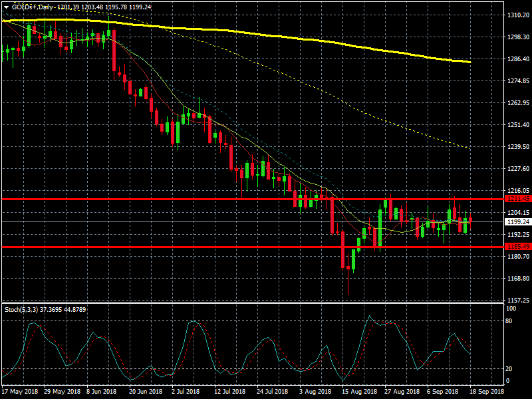This screenshot has width=532, height=399.
Task: Click the stochastic 80 level label
Action: (x=509, y=321)
